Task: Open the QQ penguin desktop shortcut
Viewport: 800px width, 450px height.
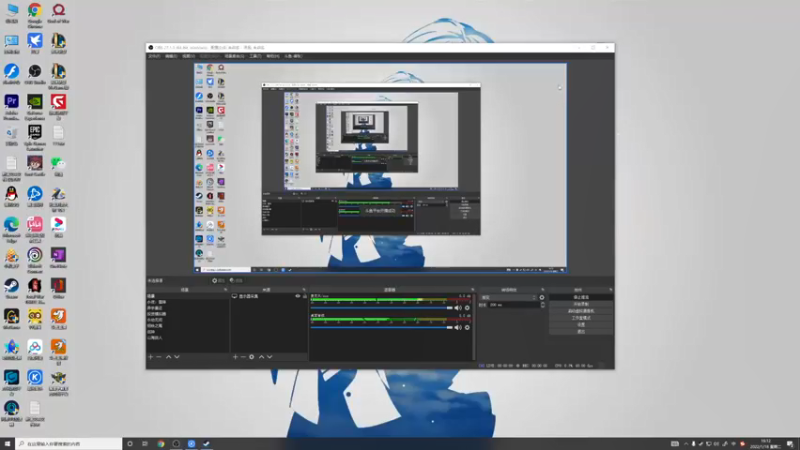Action: 11,197
